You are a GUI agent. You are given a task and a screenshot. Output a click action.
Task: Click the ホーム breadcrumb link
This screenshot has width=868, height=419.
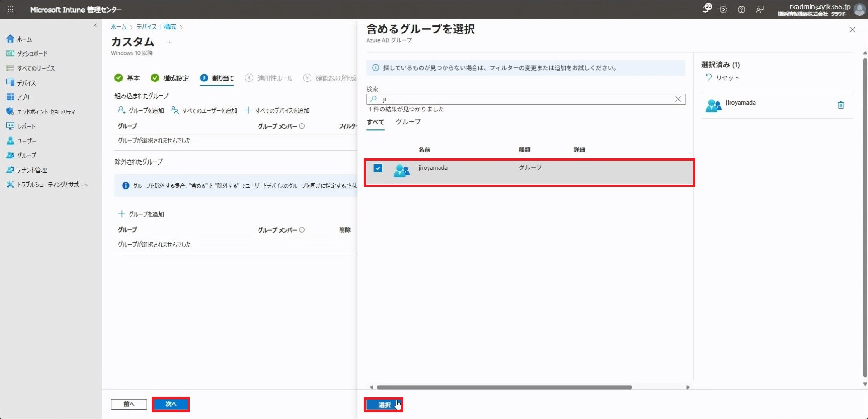118,27
